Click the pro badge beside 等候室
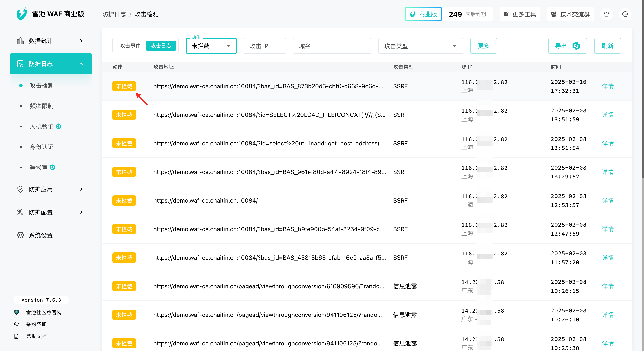Viewport: 644px width, 351px height. pos(52,167)
